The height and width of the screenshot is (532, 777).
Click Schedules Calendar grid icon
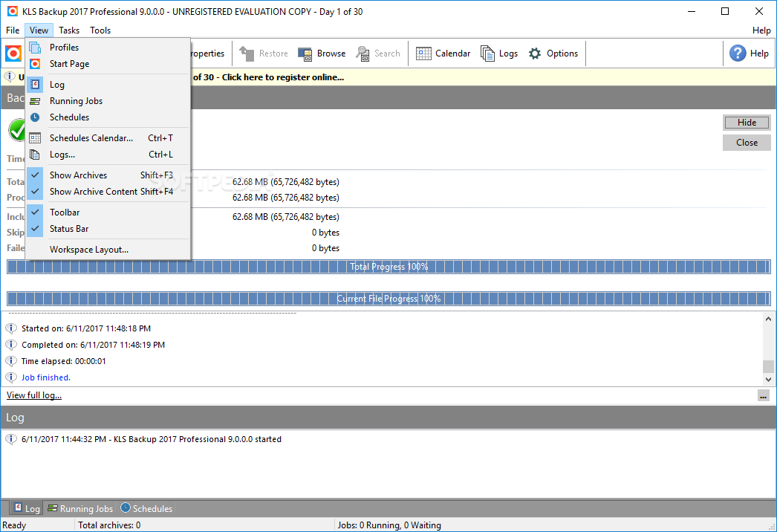tap(35, 138)
